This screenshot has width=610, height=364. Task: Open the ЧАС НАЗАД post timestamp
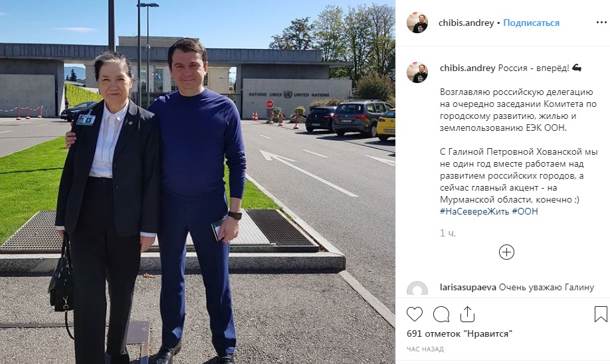tap(425, 349)
